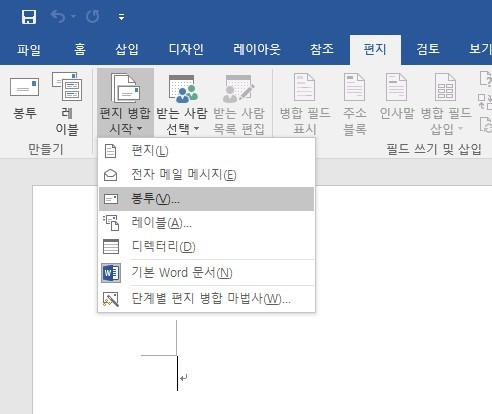Screen dimensions: 492x414
Task: Choose 전자 메일 메시지(E) menu item
Action: point(206,175)
